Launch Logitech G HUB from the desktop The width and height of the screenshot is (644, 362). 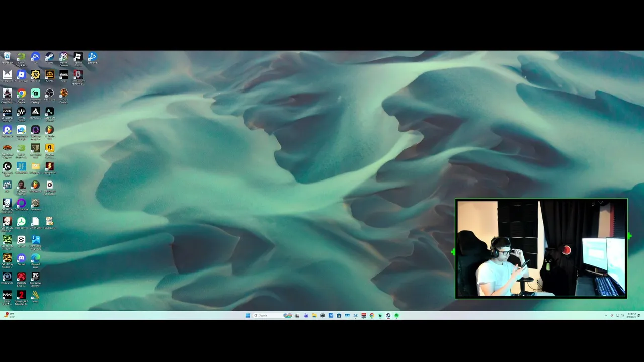pos(7,169)
